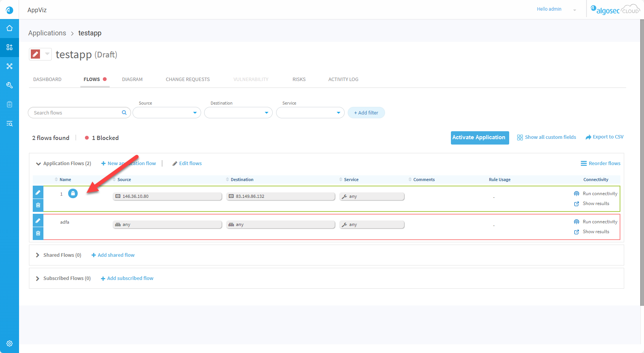Viewport: 644px width, 353px height.
Task: Click the lock icon on flow 1
Action: click(73, 194)
